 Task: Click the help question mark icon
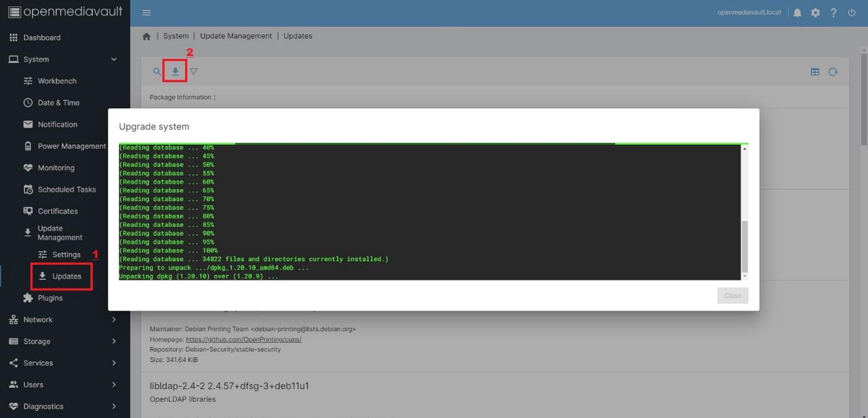coord(833,13)
